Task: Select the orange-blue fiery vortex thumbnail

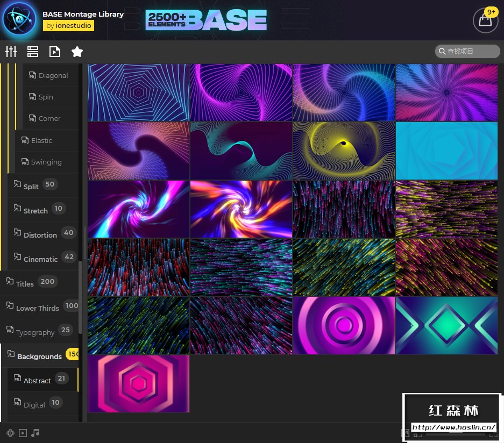Action: pos(241,209)
